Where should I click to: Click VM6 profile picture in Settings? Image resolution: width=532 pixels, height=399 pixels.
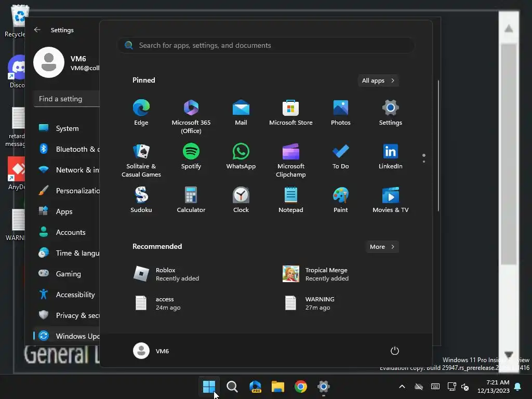pyautogui.click(x=49, y=62)
